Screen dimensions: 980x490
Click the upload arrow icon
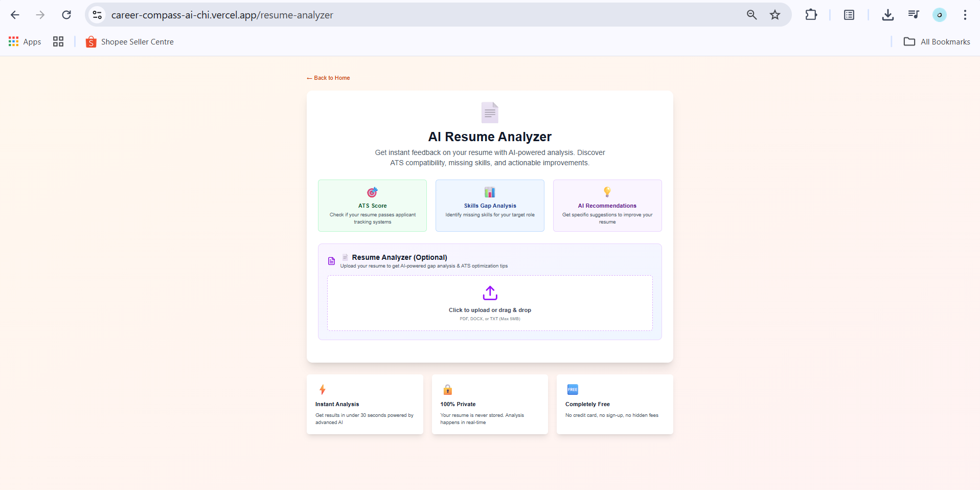490,293
